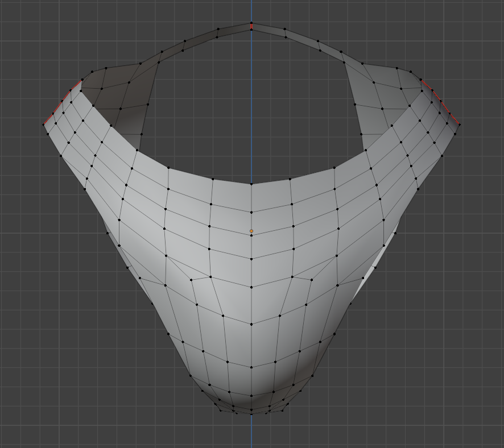This screenshot has width=504, height=448.
Task: Select the red-marked edge on right wing tip
Action: (x=440, y=102)
